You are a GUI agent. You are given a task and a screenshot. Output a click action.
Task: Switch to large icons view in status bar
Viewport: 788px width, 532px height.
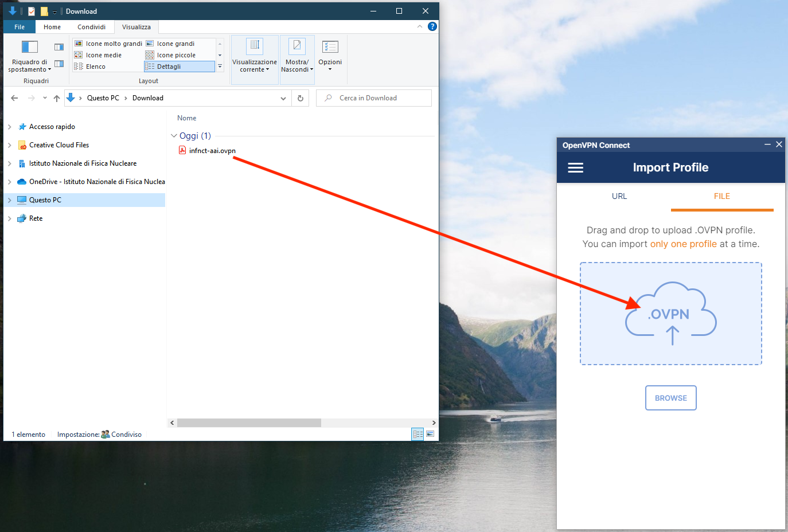click(430, 434)
